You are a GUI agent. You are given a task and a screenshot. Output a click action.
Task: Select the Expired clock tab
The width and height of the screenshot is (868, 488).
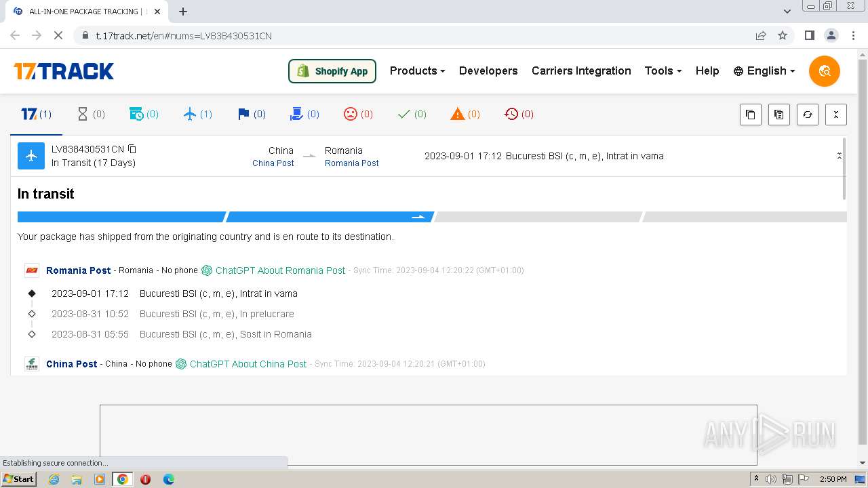click(519, 114)
